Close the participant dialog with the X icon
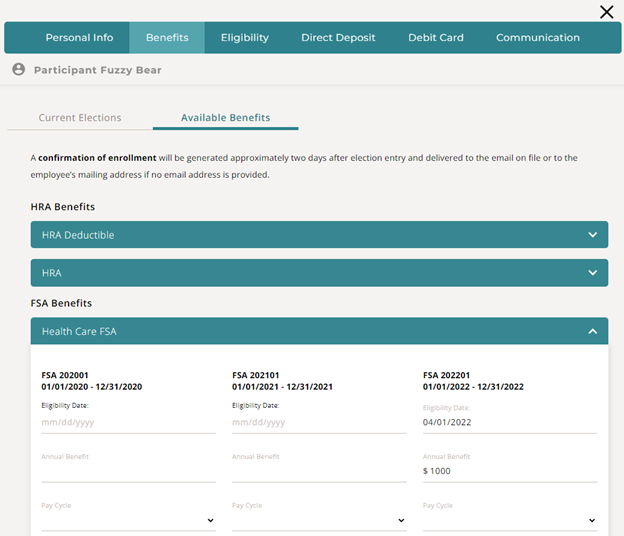This screenshot has height=536, width=624. coord(606,12)
